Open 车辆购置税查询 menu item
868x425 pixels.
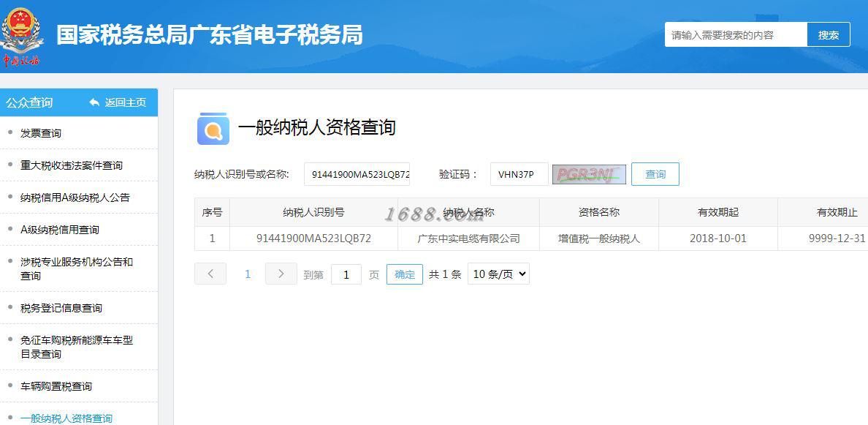point(56,386)
